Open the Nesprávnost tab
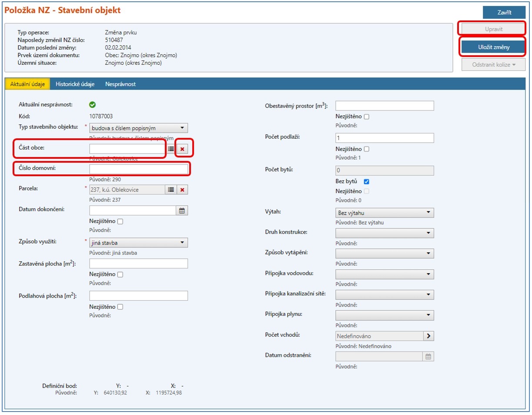The image size is (532, 415). point(120,84)
